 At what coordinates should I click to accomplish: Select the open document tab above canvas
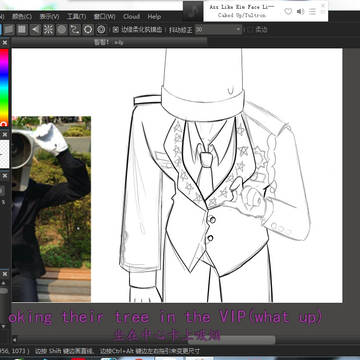109,42
